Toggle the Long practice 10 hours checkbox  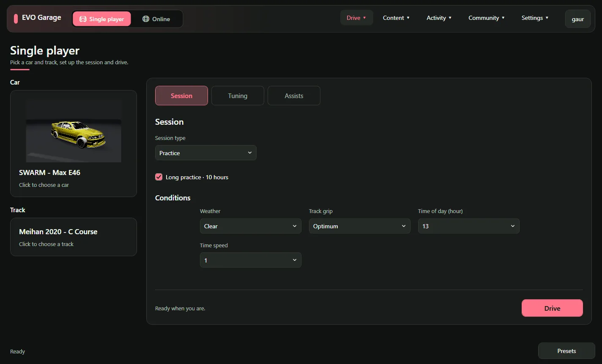tap(159, 177)
